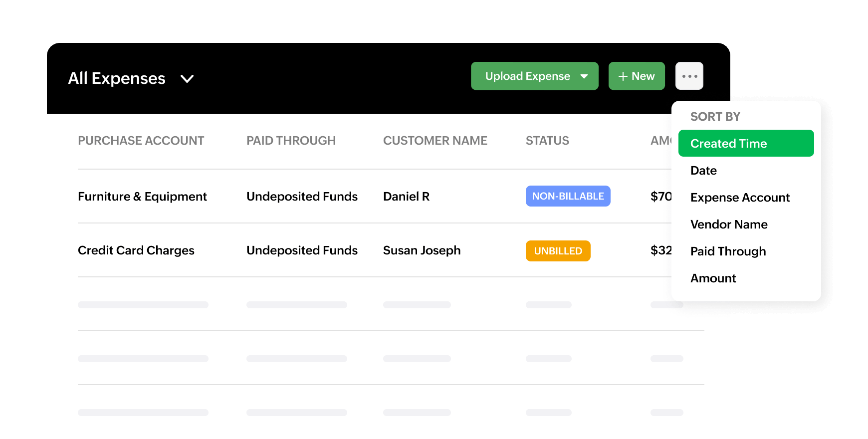
Task: Open the three-dots more options button
Action: point(689,76)
